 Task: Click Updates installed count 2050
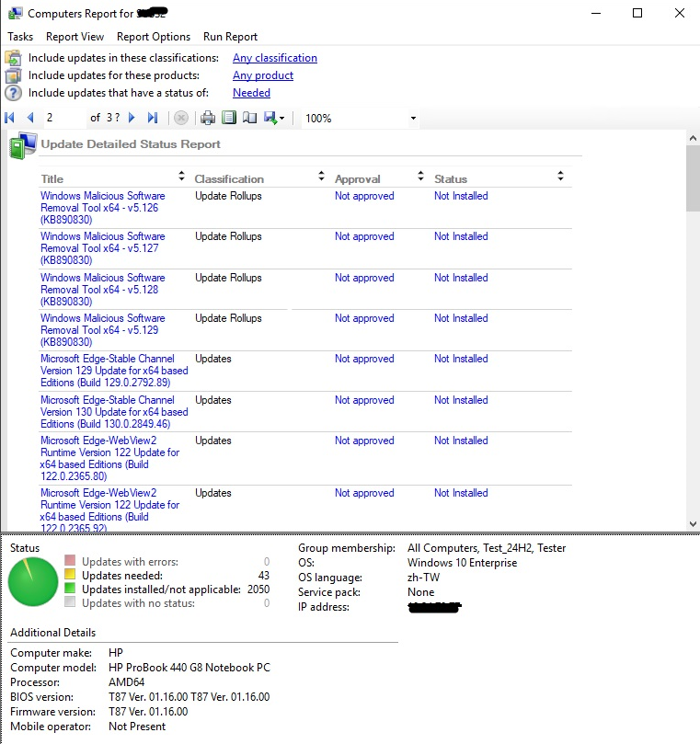click(258, 589)
